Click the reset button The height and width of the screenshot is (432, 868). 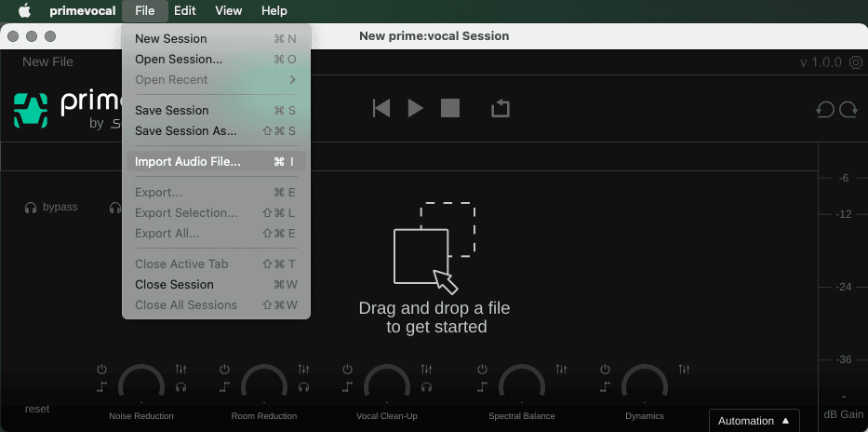pos(37,409)
